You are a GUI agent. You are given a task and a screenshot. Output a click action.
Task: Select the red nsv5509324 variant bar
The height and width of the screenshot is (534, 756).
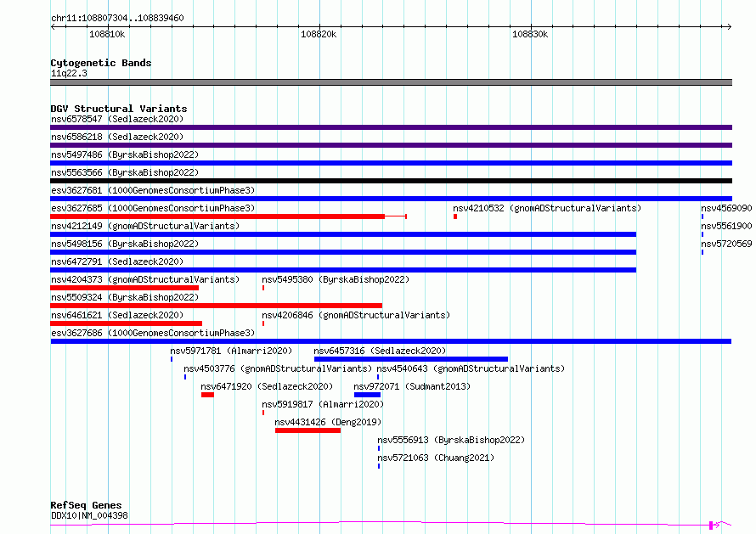(x=216, y=306)
